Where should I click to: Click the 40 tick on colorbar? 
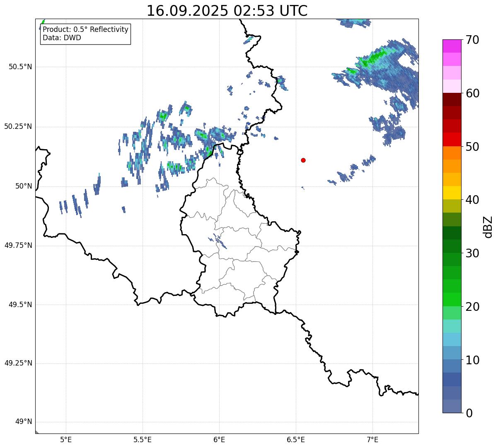472,200
